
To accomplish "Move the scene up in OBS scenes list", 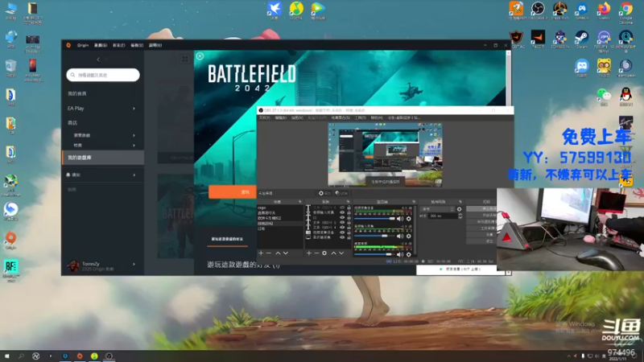I will point(278,253).
